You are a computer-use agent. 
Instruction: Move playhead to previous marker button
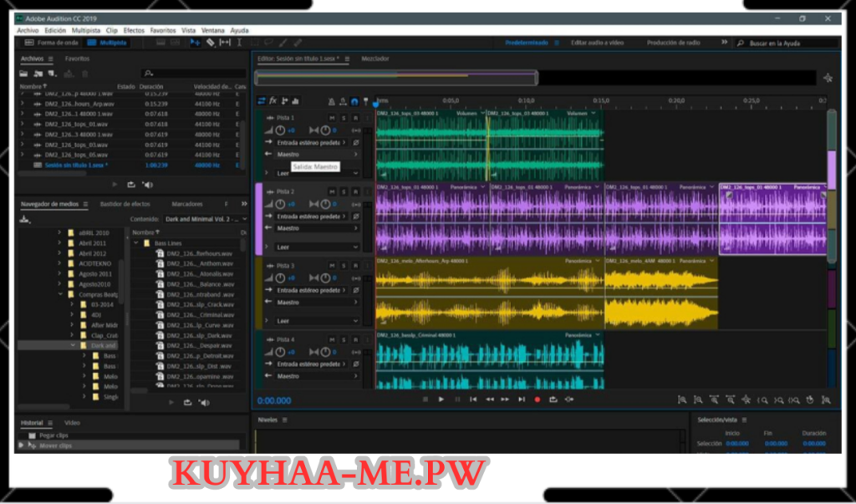point(473,400)
